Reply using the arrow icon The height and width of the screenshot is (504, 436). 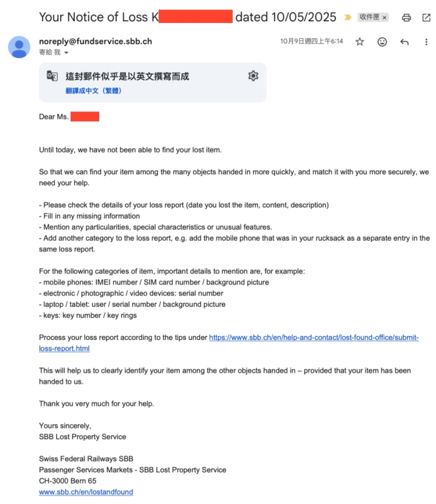[x=404, y=42]
